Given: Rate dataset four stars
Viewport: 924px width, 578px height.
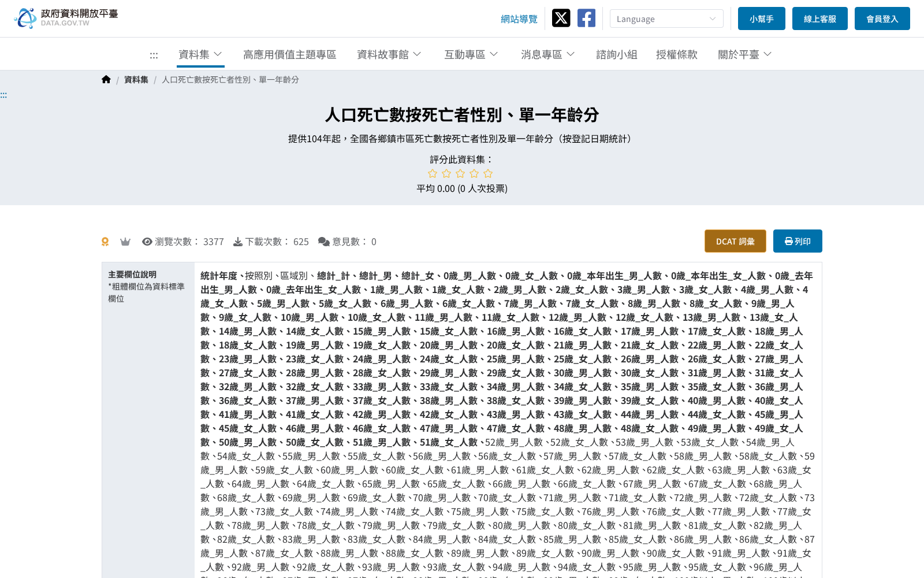Looking at the screenshot, I should point(474,173).
